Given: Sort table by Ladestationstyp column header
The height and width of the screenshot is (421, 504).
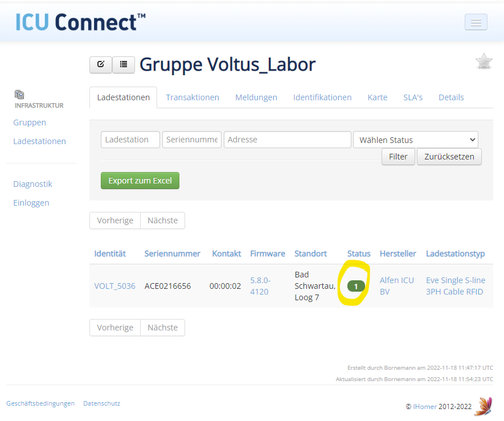Looking at the screenshot, I should 456,254.
